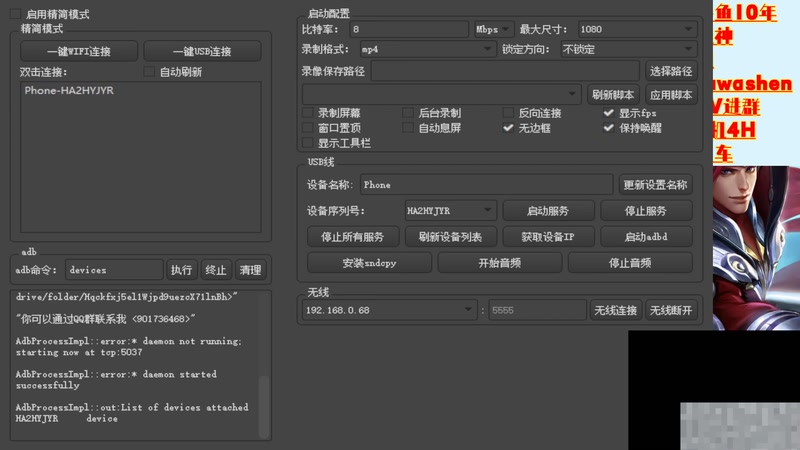Click the 'List of devices attached' log line
The width and height of the screenshot is (800, 450).
(132, 407)
